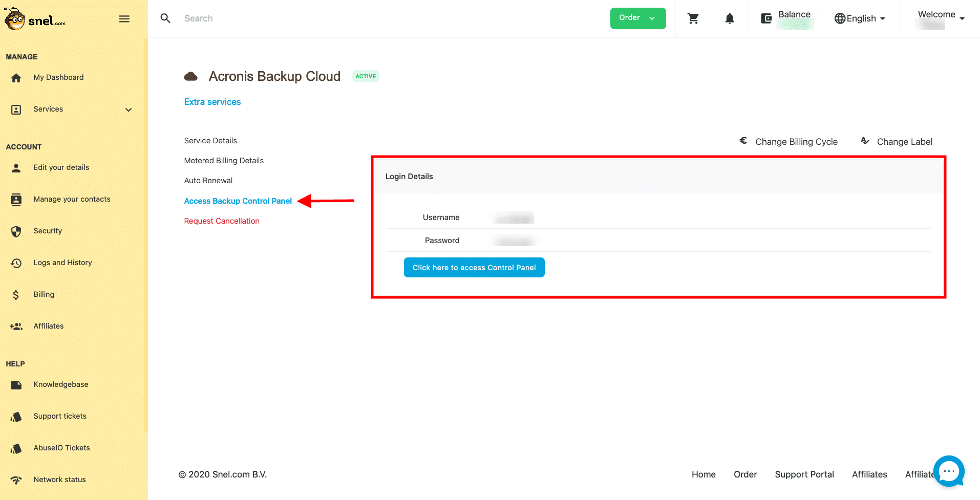Toggle the hamburger menu in sidebar

click(x=124, y=19)
